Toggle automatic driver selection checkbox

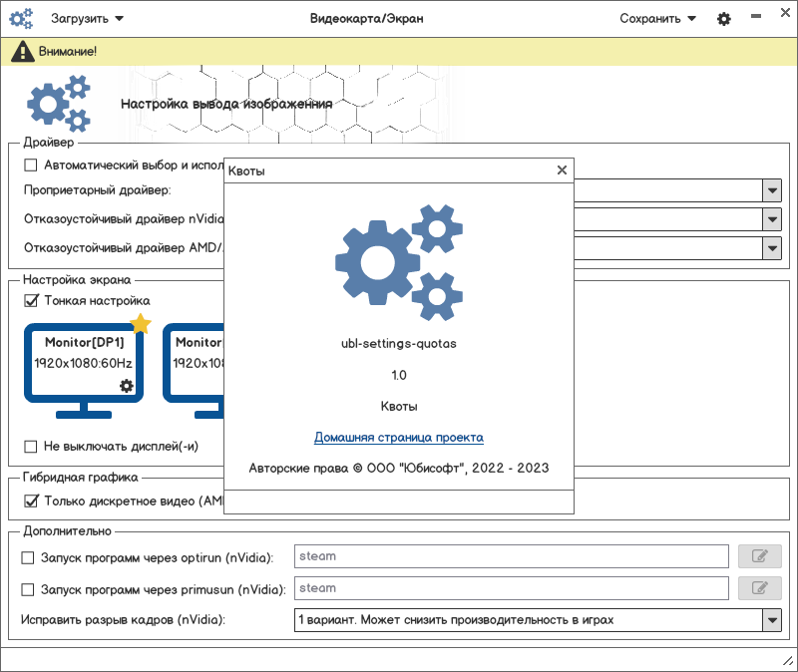pos(31,165)
